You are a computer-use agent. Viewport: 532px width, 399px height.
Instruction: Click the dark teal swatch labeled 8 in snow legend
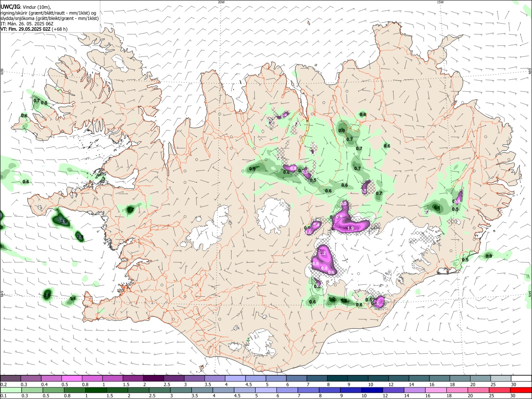pos(337,378)
